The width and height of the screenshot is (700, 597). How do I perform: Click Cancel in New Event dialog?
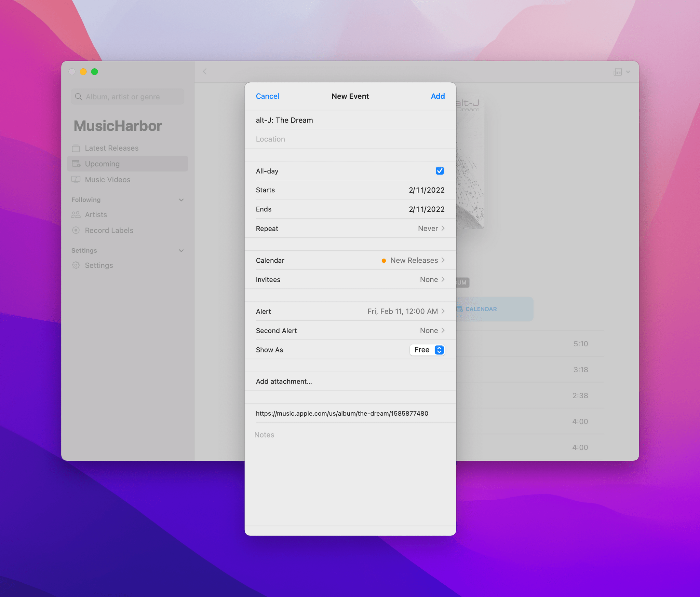(x=267, y=96)
